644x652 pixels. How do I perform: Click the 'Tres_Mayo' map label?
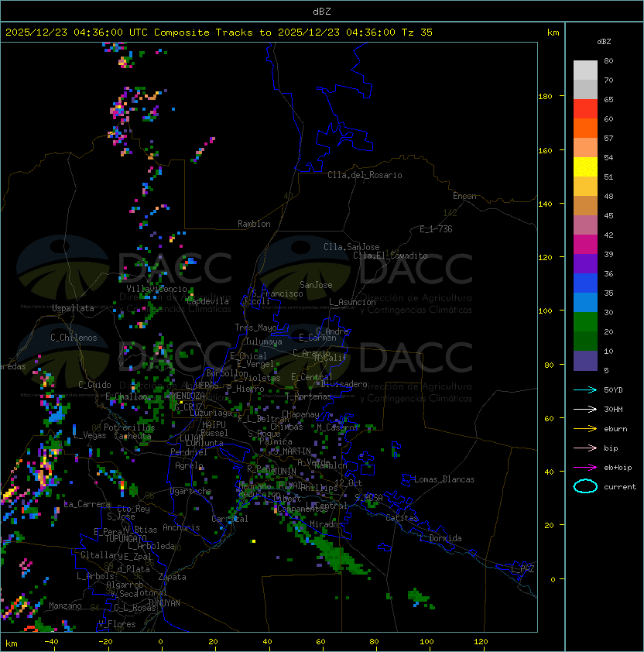[255, 328]
